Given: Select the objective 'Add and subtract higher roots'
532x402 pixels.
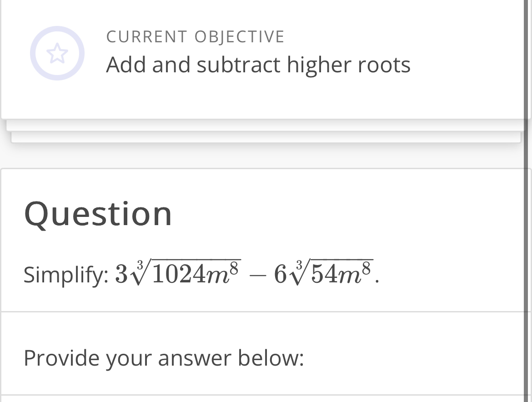Looking at the screenshot, I should pos(258,65).
